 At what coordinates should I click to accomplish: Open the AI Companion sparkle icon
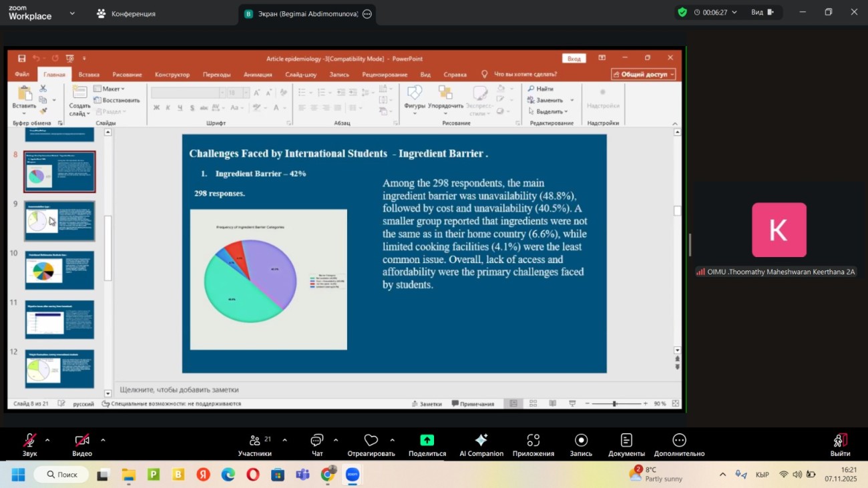[x=481, y=441]
